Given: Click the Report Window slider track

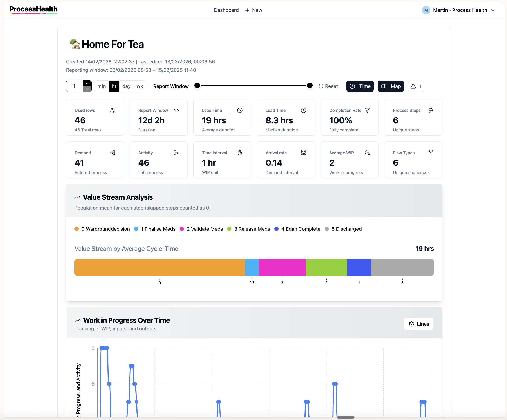Looking at the screenshot, I should point(253,85).
